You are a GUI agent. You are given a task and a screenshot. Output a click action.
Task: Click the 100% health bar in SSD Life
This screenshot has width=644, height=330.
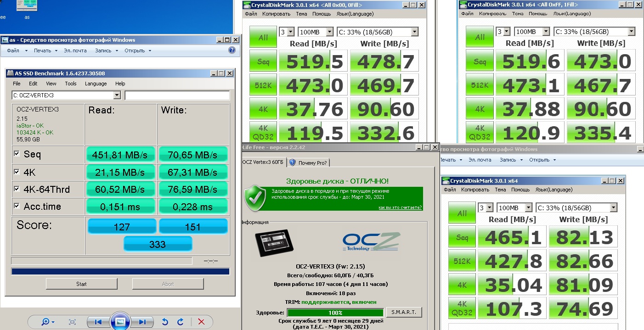coord(335,313)
